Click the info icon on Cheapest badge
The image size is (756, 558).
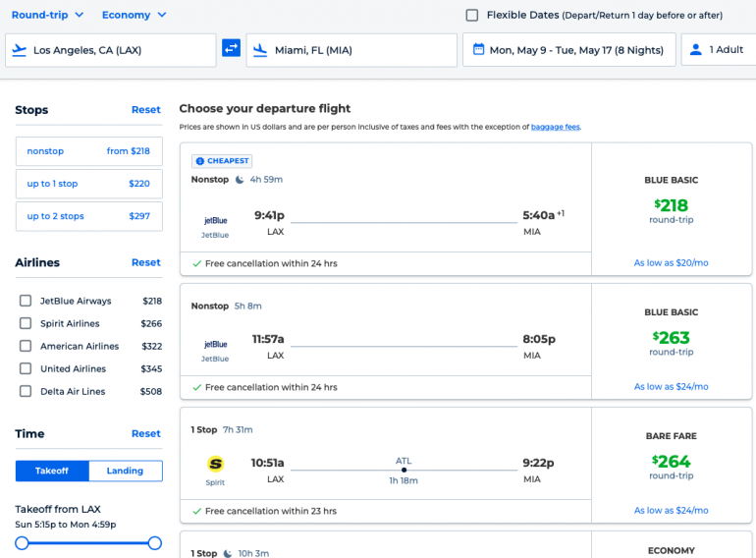[x=199, y=161]
